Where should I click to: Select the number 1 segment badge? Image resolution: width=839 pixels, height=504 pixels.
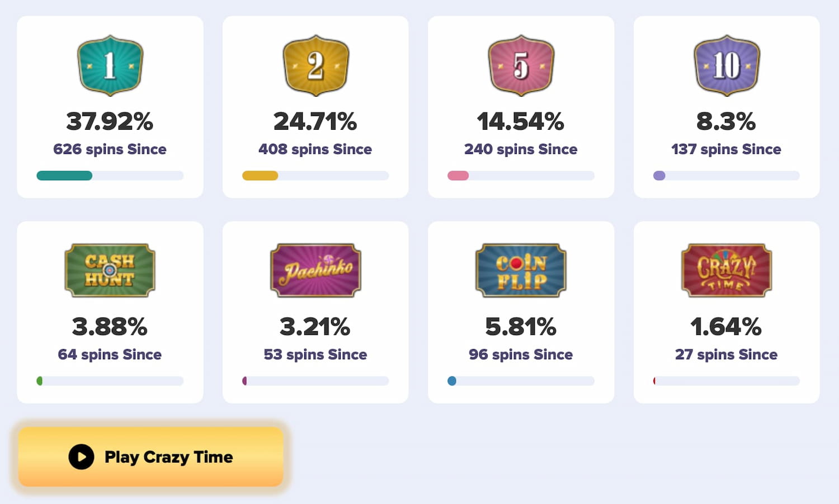tap(110, 64)
